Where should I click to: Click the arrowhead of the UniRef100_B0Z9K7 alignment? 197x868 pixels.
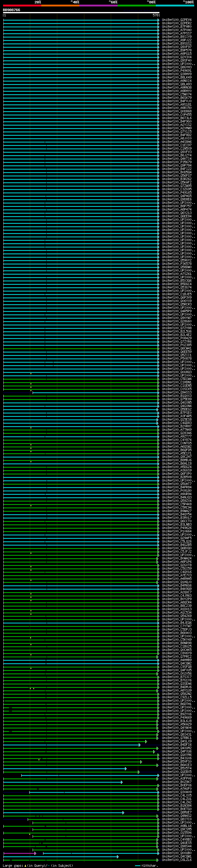(x=122, y=782)
